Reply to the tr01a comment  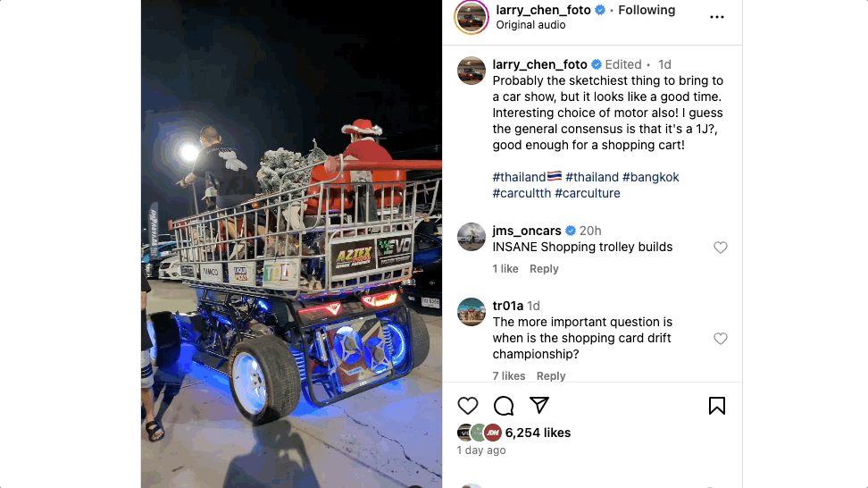click(551, 376)
